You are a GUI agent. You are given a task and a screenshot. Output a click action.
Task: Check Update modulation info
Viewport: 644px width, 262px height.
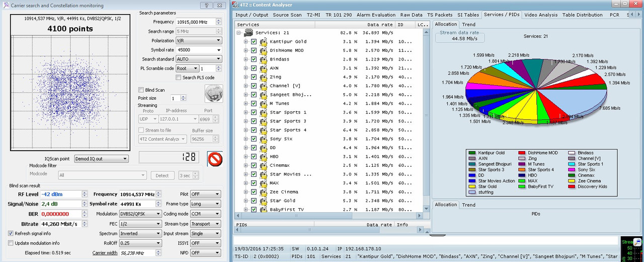coord(11,243)
